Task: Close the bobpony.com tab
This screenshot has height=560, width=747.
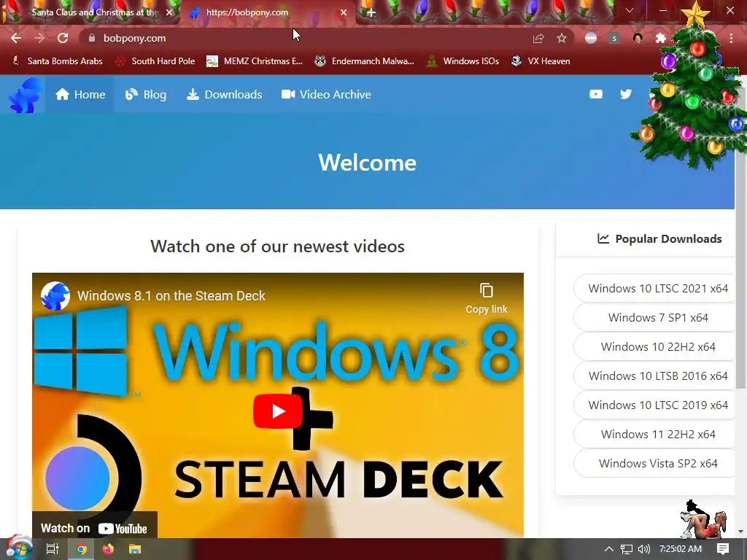Action: (x=344, y=12)
